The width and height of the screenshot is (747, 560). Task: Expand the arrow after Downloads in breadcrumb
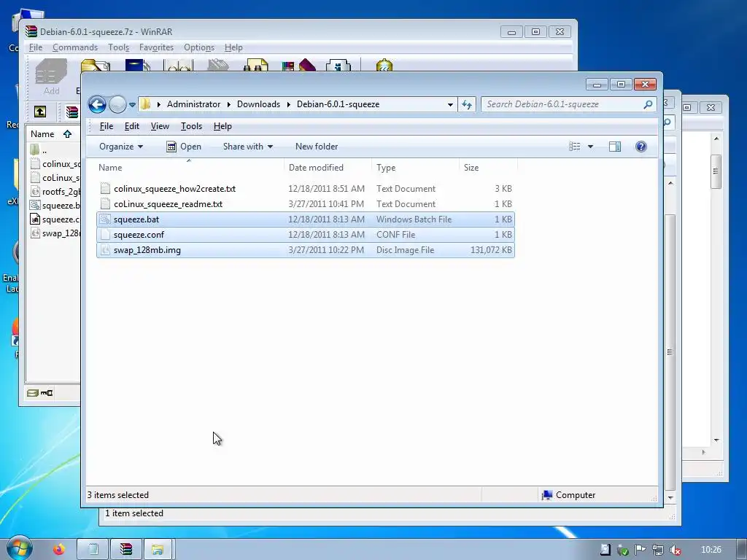(x=288, y=104)
